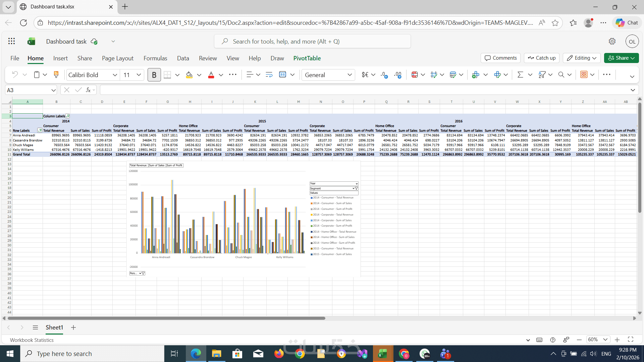Click the Merge cells icon
The width and height of the screenshot is (644, 362).
click(x=283, y=75)
